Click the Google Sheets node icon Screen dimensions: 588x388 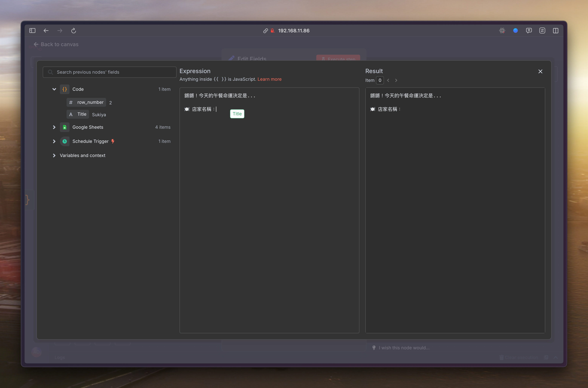(64, 127)
